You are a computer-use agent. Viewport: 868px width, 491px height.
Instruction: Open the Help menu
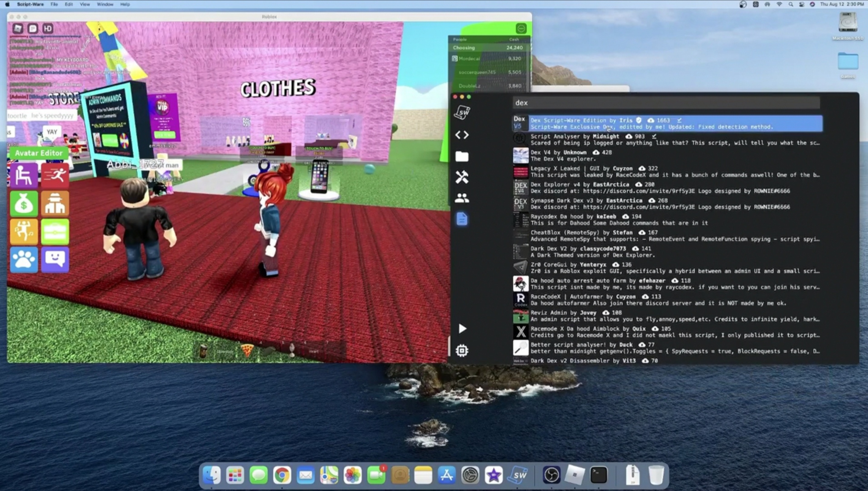pyautogui.click(x=125, y=4)
